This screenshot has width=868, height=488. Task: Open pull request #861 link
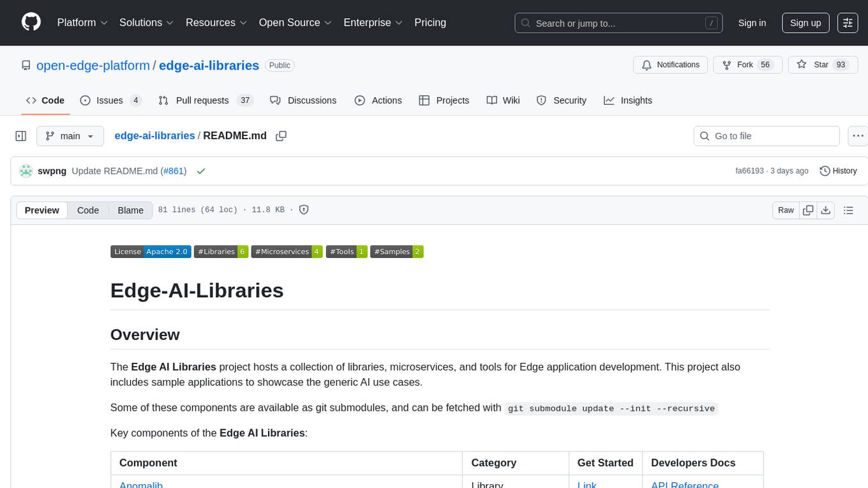point(174,171)
